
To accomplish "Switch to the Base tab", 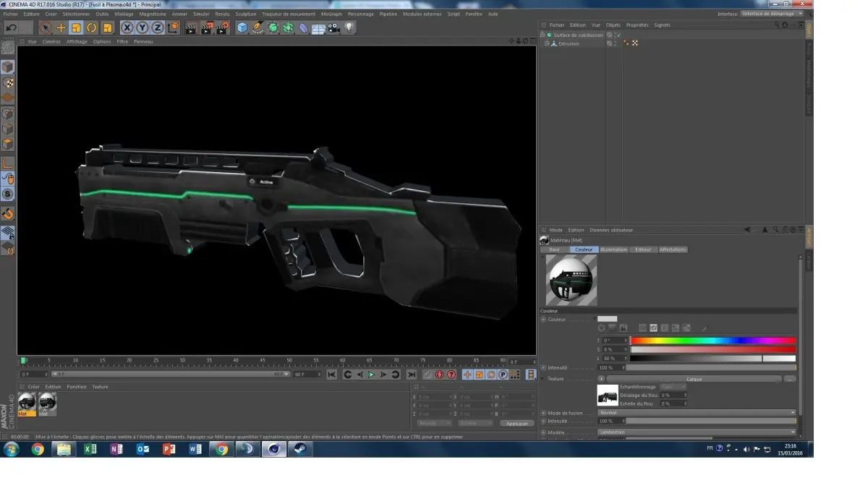I will coord(554,249).
